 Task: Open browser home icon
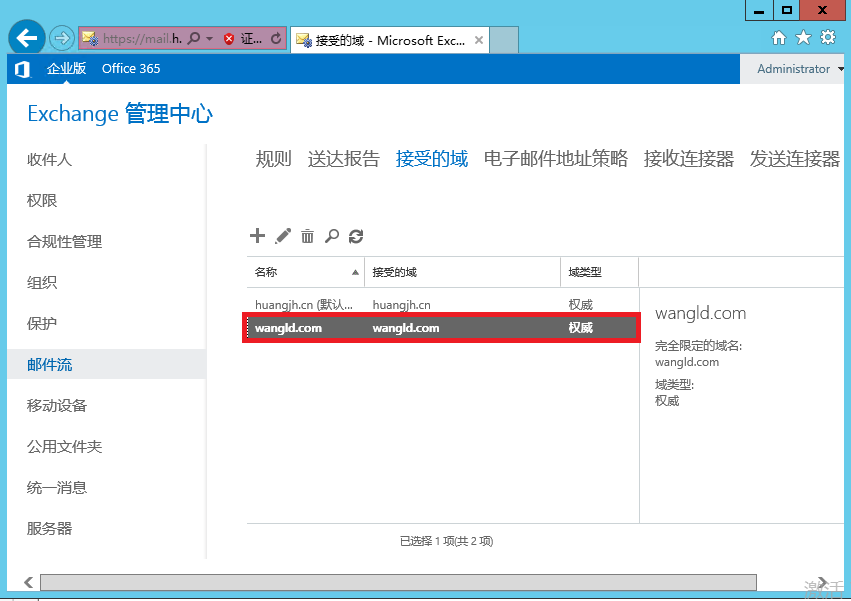779,38
